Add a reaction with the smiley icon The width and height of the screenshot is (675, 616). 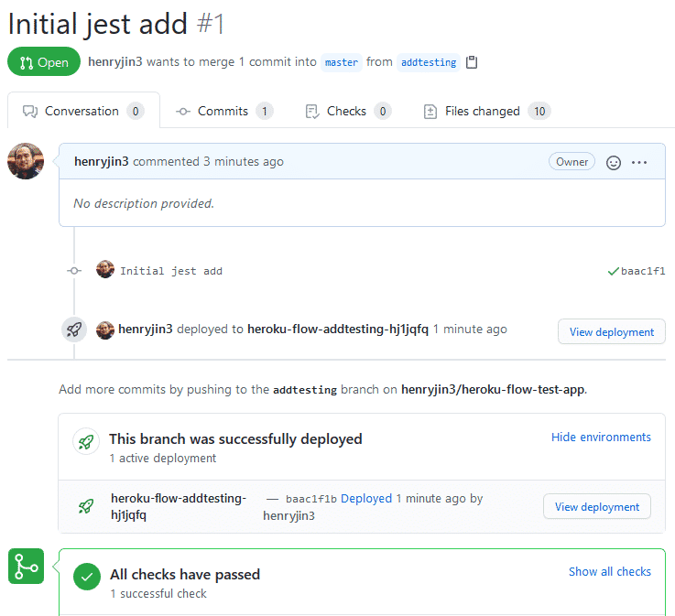click(x=613, y=163)
